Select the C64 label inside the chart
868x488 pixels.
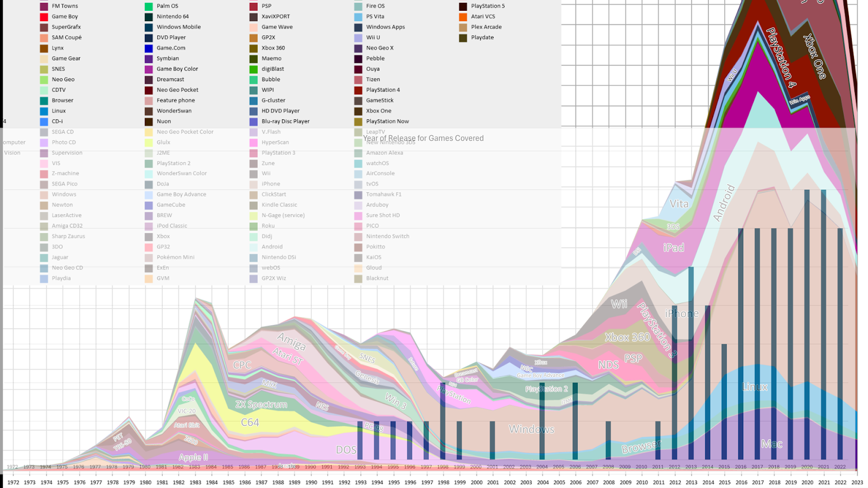click(x=250, y=422)
